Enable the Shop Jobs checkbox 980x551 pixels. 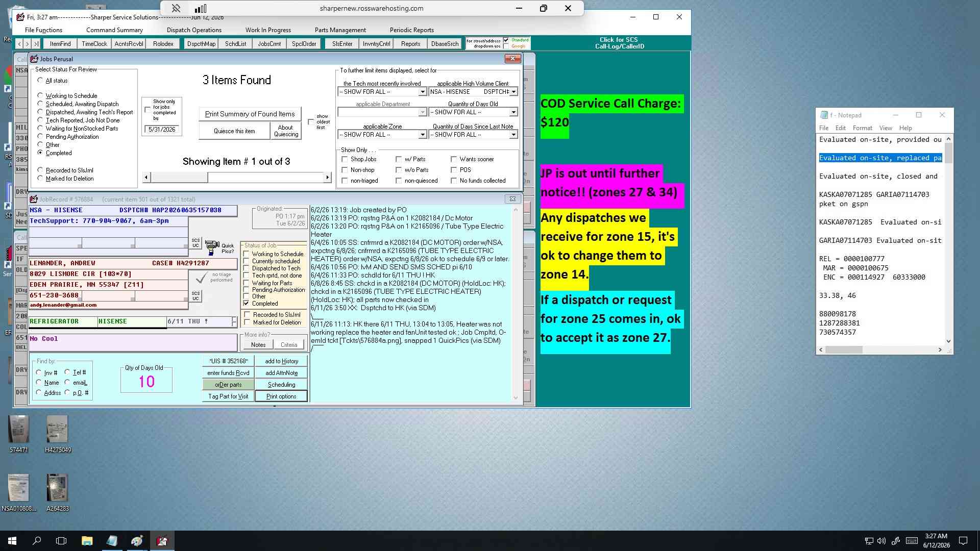345,159
